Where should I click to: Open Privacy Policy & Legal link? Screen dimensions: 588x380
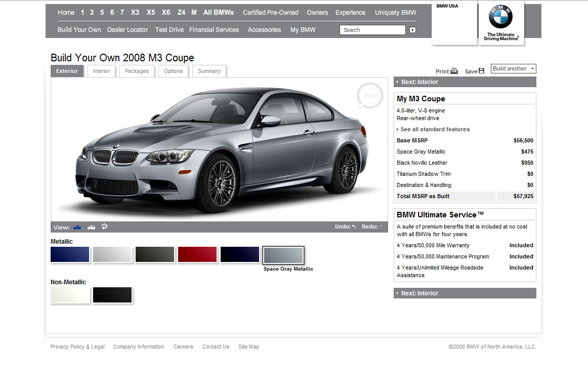[77, 347]
